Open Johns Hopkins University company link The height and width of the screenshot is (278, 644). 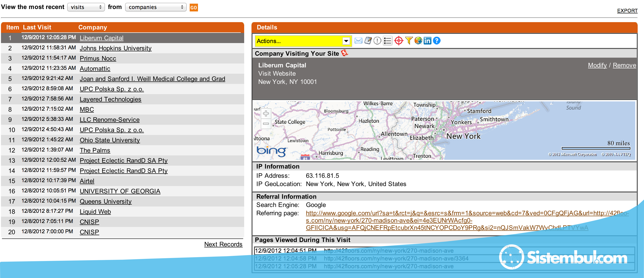[x=116, y=48]
